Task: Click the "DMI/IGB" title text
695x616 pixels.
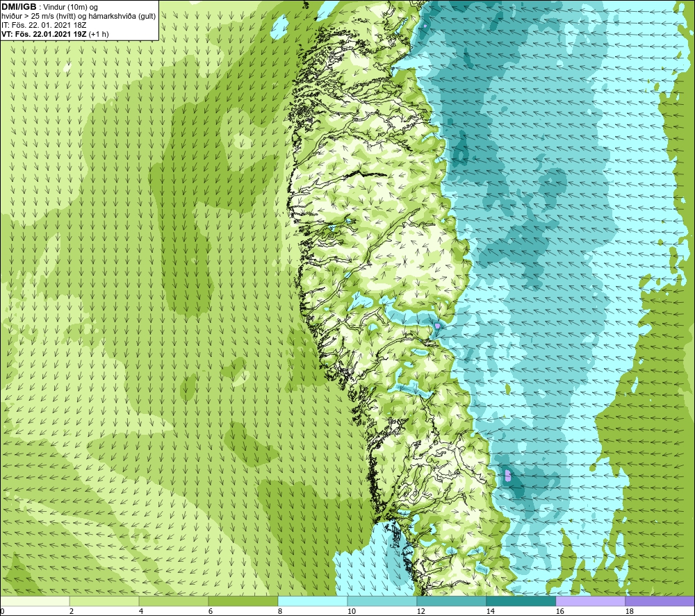Action: click(x=19, y=7)
